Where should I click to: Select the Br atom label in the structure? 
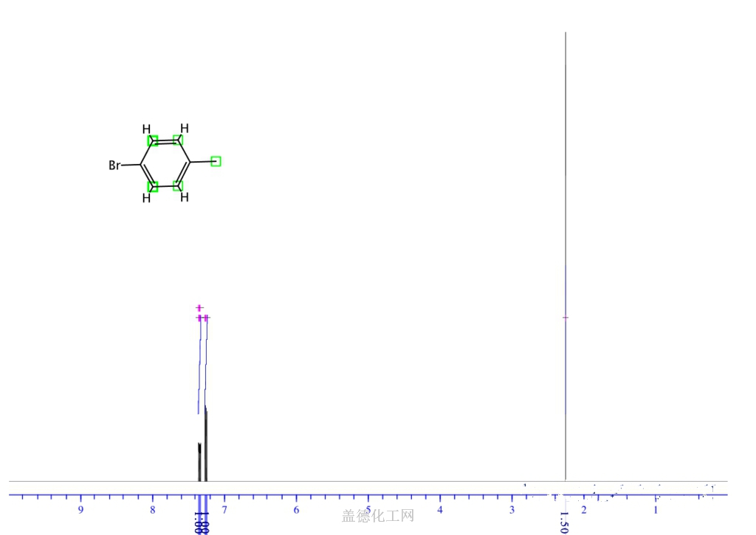point(115,165)
